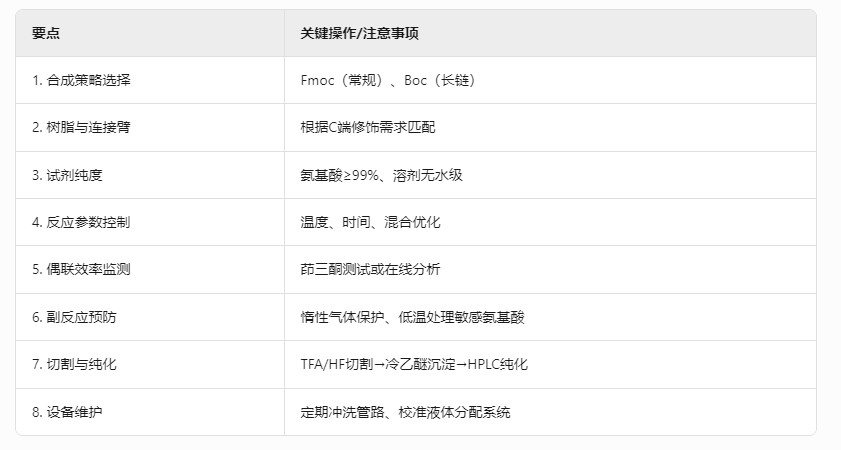
Task: Select the 1. 合成策略选择 cell
Action: pos(150,80)
